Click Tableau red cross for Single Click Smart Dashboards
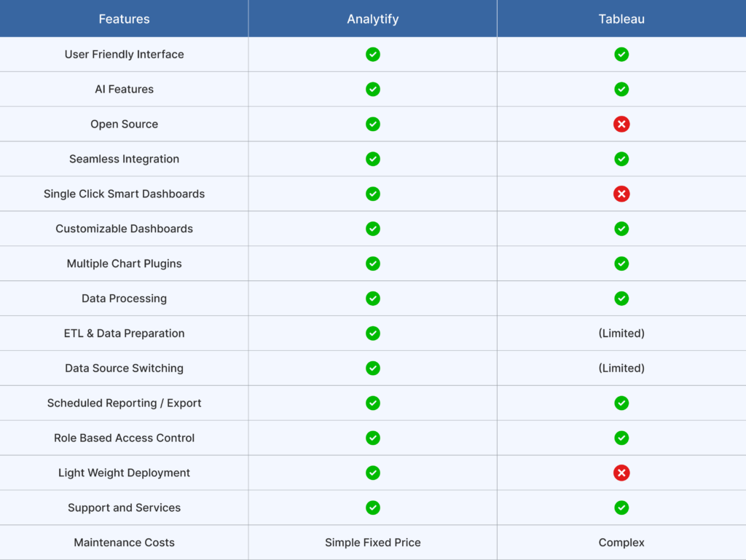 pyautogui.click(x=621, y=194)
